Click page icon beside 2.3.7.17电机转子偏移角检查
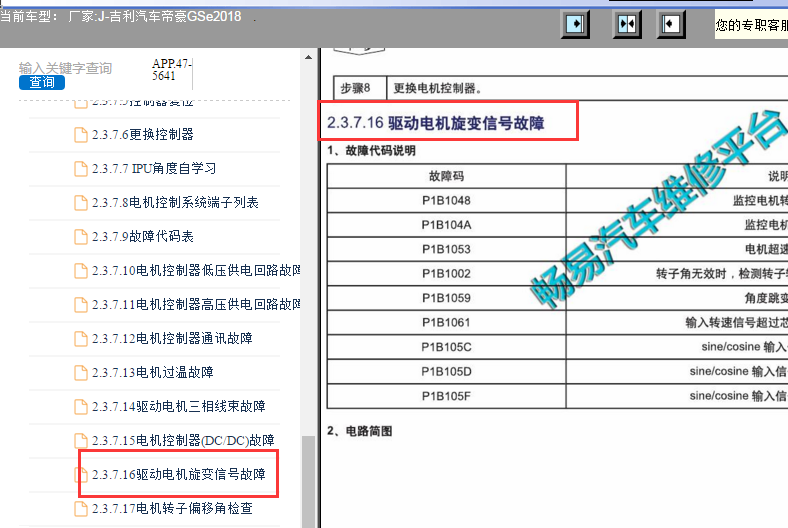 click(x=81, y=509)
